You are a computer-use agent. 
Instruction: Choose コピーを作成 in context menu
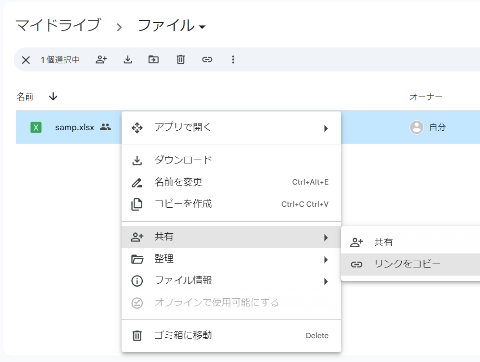click(231, 204)
